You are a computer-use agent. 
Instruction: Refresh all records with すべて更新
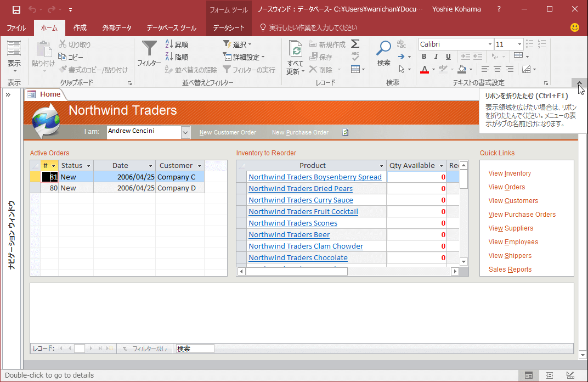[x=296, y=57]
